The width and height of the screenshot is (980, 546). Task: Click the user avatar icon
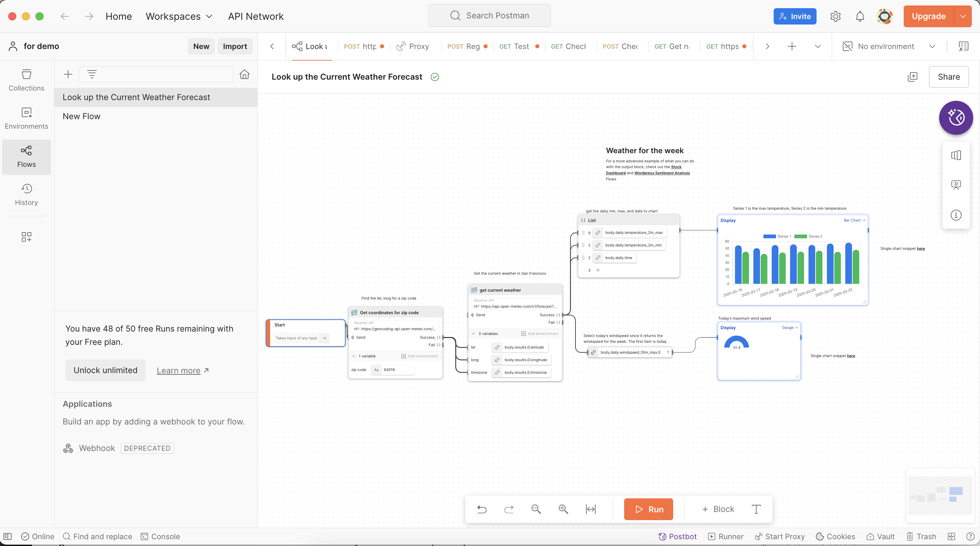coord(885,16)
